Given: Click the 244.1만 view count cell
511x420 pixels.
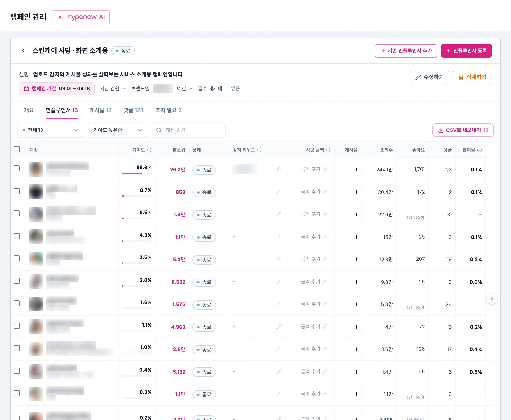Looking at the screenshot, I should click(384, 170).
